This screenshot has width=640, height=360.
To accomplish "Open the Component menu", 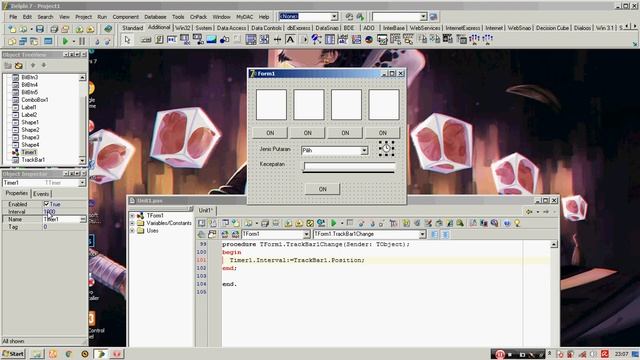I will tap(126, 17).
